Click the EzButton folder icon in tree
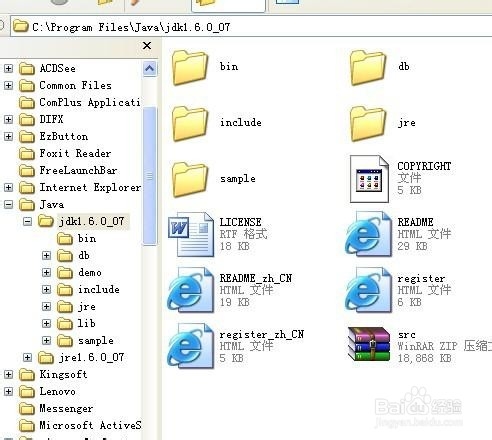This screenshot has height=440, width=492. pyautogui.click(x=27, y=136)
